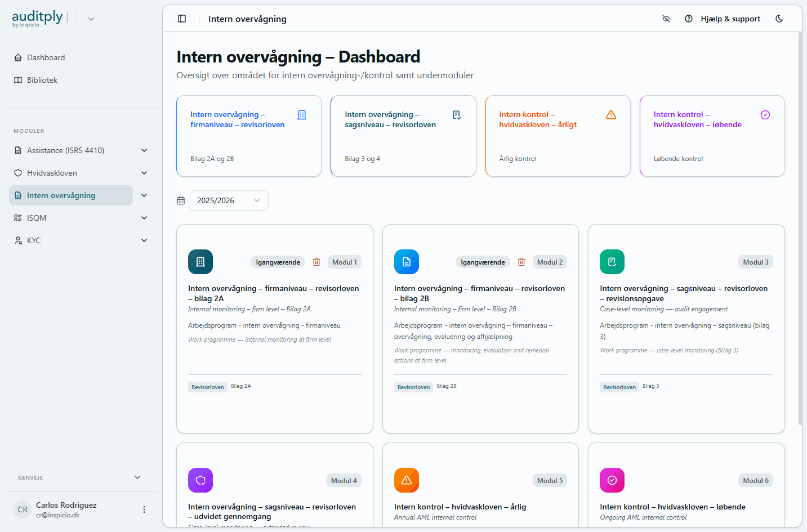Click the crossed-out eye visibility icon
Screen dimensions: 807x532
[x=666, y=19]
